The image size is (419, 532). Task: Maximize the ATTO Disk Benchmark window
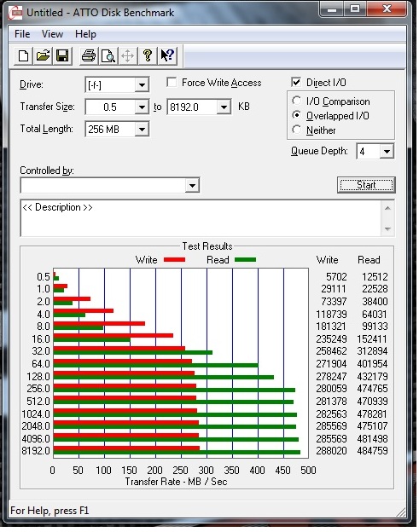tap(355, 9)
